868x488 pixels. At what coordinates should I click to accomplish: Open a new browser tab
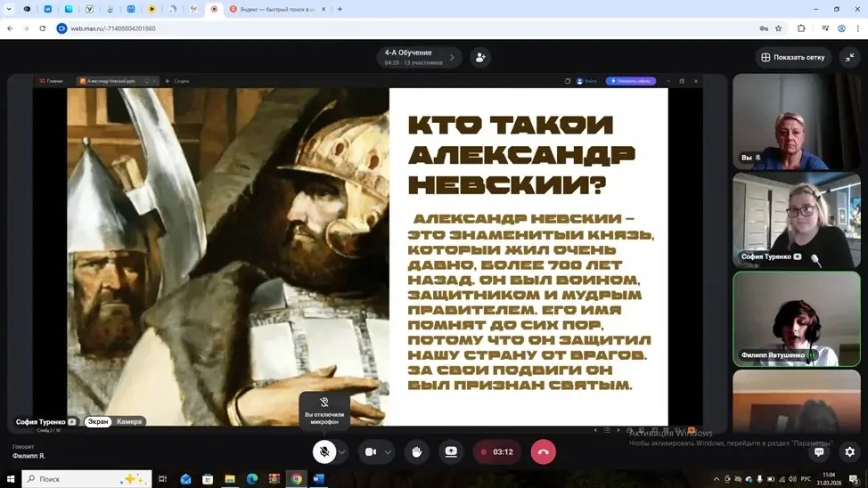[340, 10]
